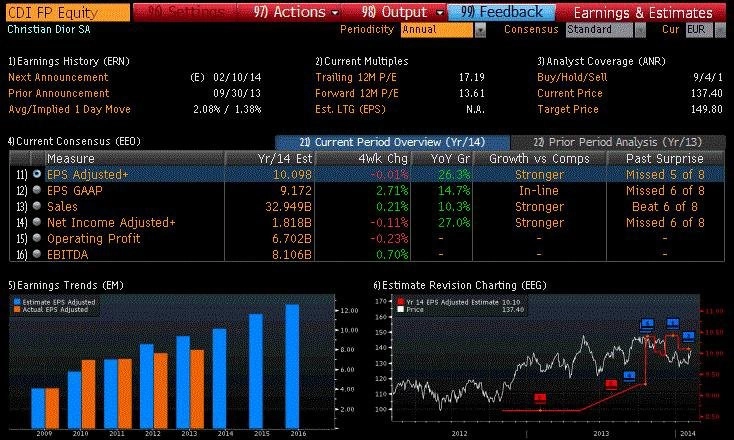This screenshot has height=440, width=734.
Task: Select the EPS GAAP radio button
Action: pyautogui.click(x=37, y=190)
